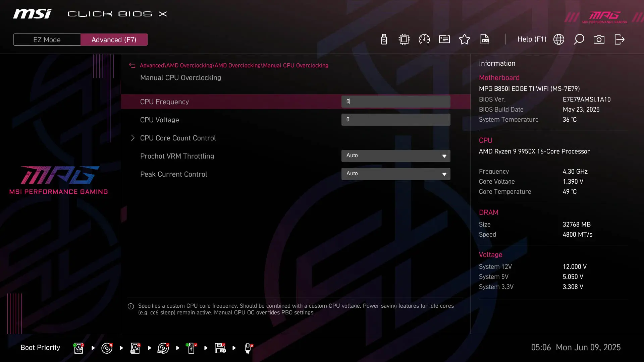The height and width of the screenshot is (362, 644).
Task: Click the DRAM section heading
Action: coord(489,213)
